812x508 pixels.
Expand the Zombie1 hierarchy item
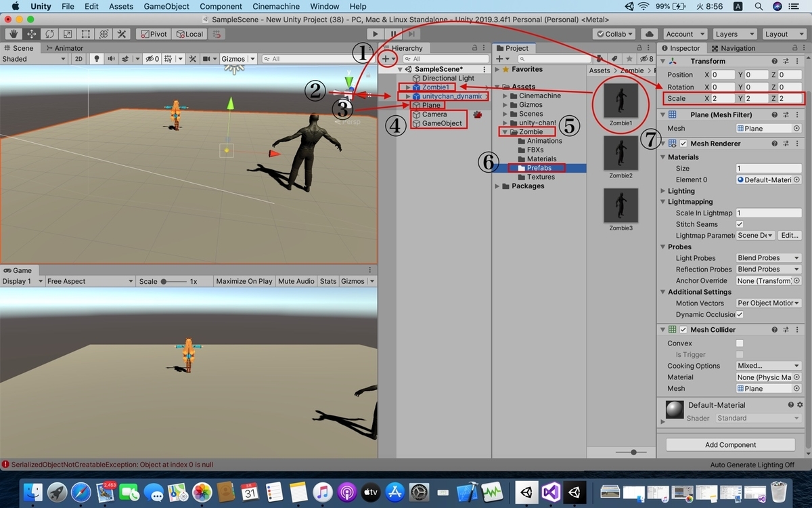tap(408, 87)
